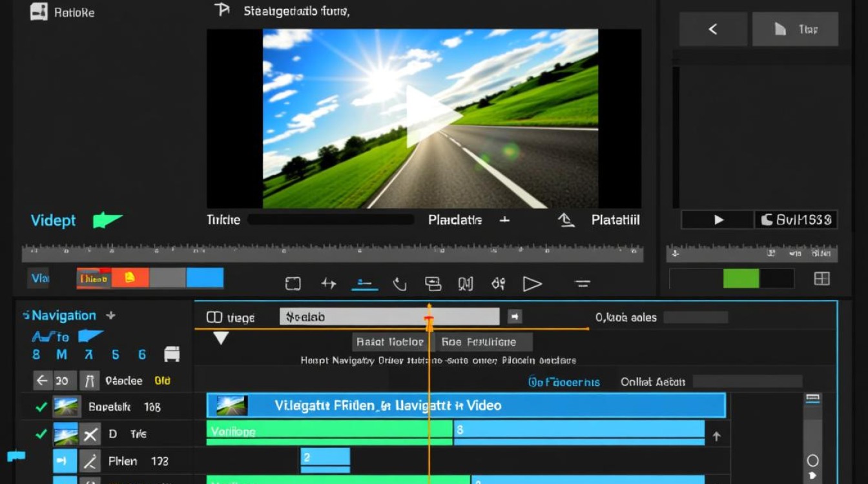The width and height of the screenshot is (868, 484).
Task: Click the highlighted blue underlined toolbar icon
Action: pos(364,284)
